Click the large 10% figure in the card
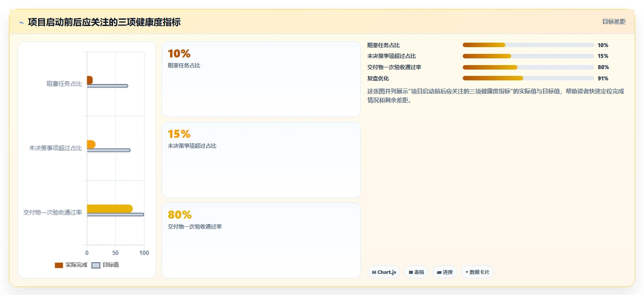 (179, 54)
